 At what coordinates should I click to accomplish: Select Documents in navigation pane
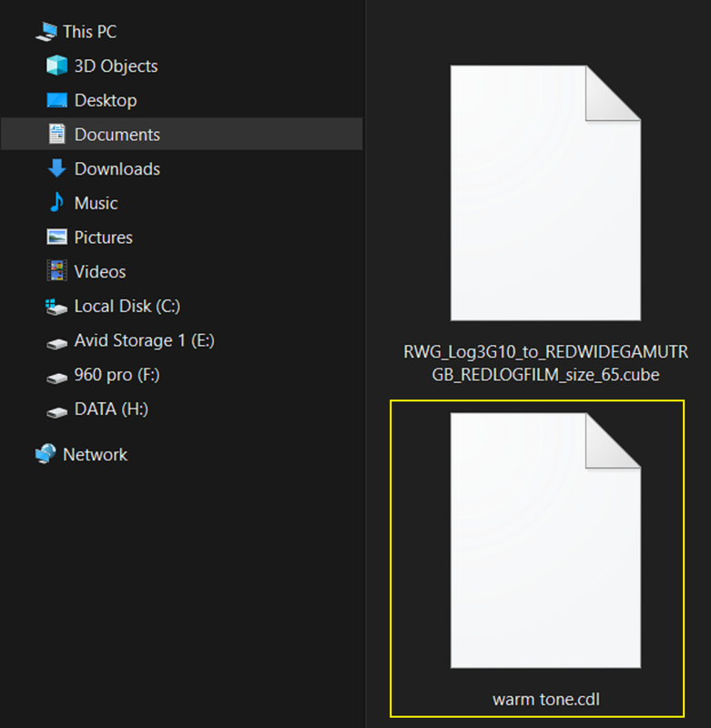(x=117, y=135)
